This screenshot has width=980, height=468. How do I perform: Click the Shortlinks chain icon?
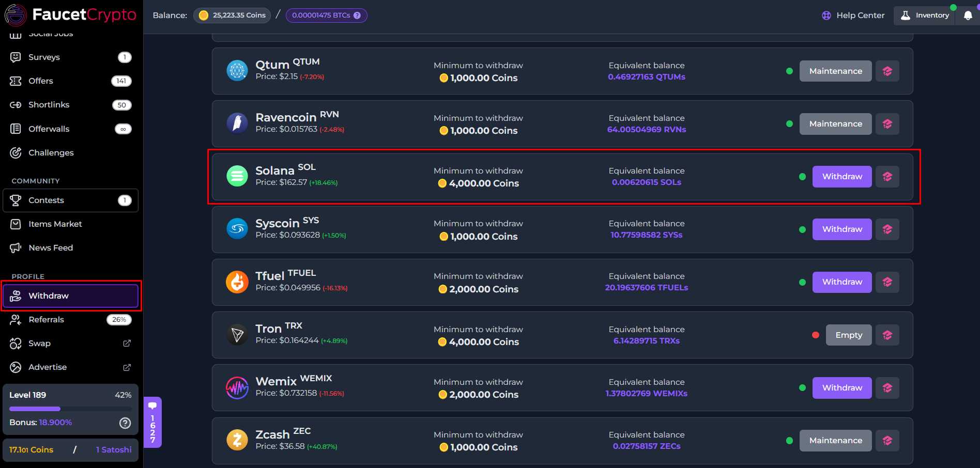click(x=16, y=105)
